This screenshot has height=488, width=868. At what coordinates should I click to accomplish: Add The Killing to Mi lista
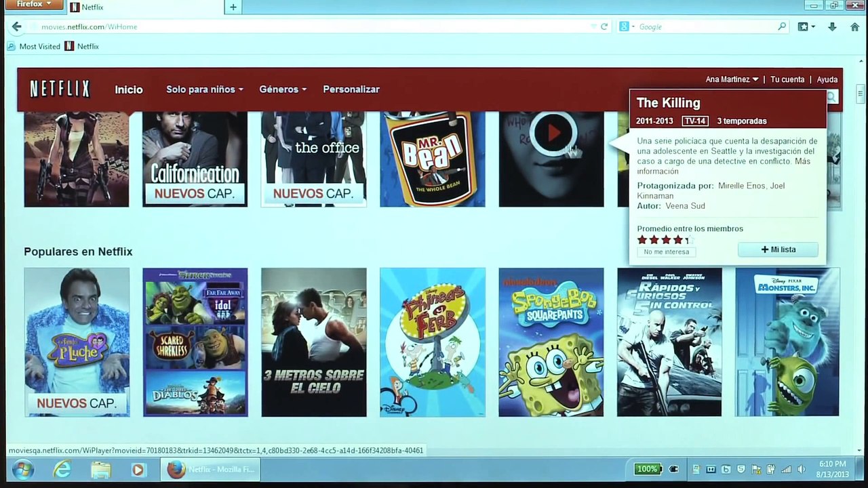778,249
